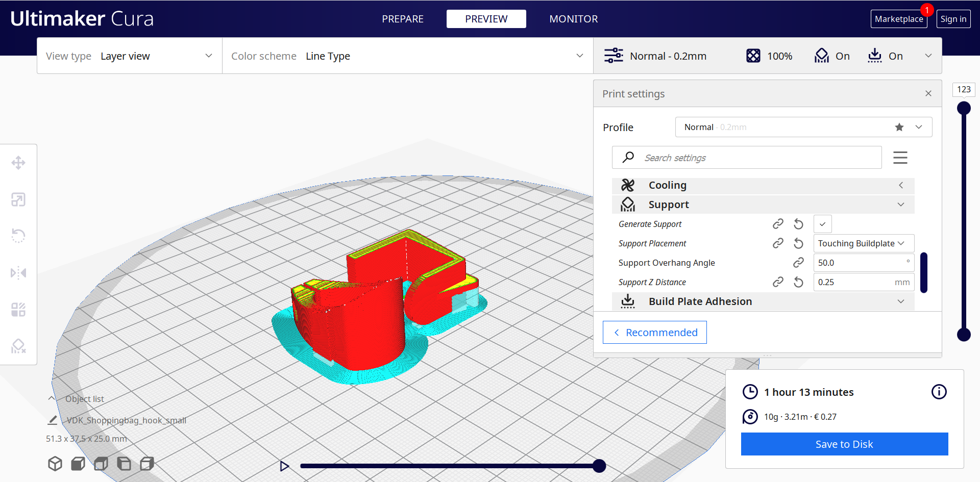Toggle the Generate Support checkbox

click(x=823, y=224)
